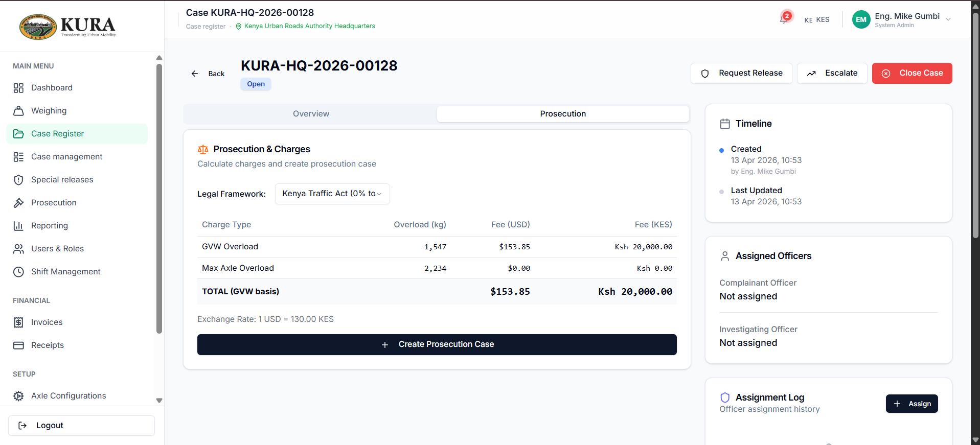The height and width of the screenshot is (445, 980).
Task: Click the Shift Management clock icon
Action: coord(18,272)
